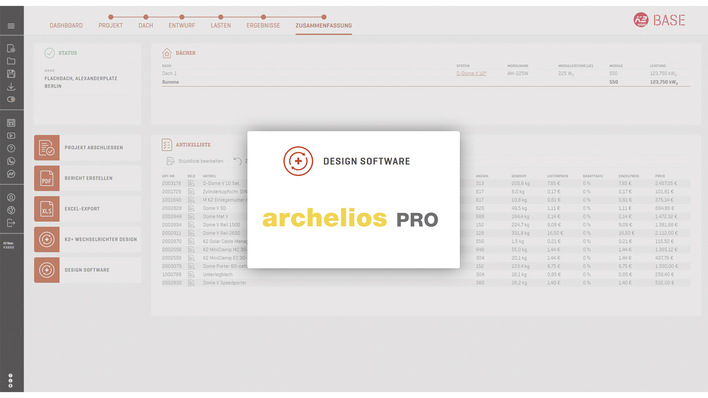
Task: Open K2+ Wechselrichter Design
Action: 88,239
